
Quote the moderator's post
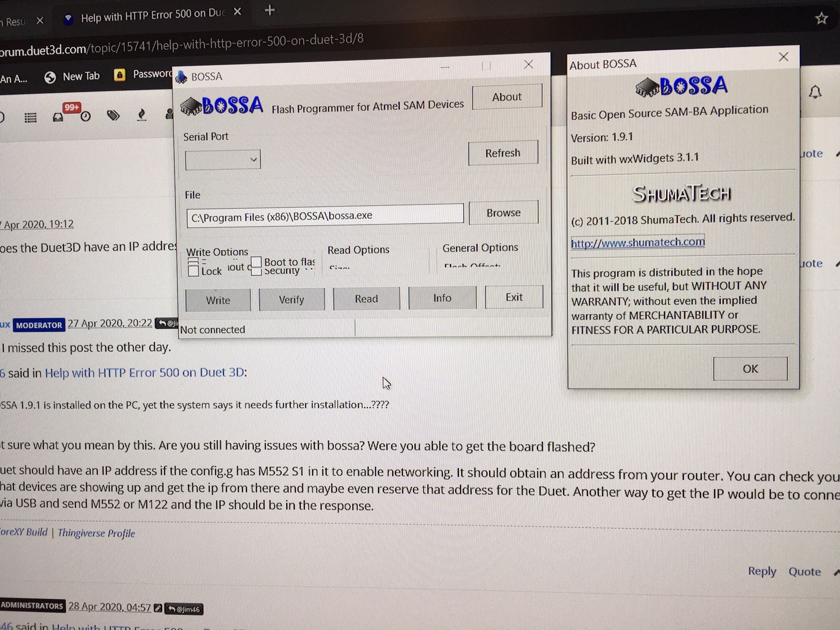pos(805,572)
